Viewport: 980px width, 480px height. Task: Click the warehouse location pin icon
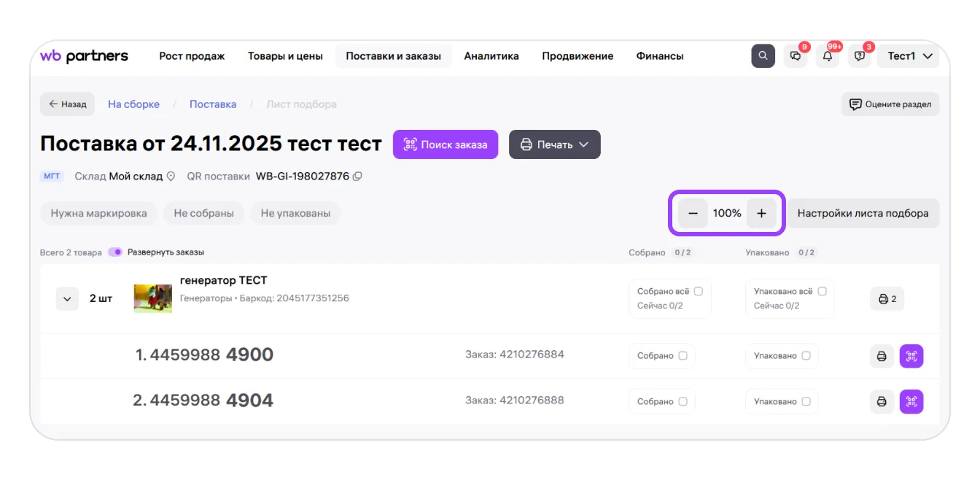[x=171, y=177]
